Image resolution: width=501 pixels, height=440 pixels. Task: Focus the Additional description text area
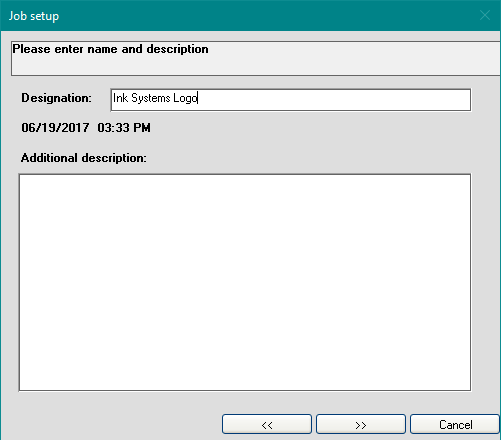tap(245, 282)
